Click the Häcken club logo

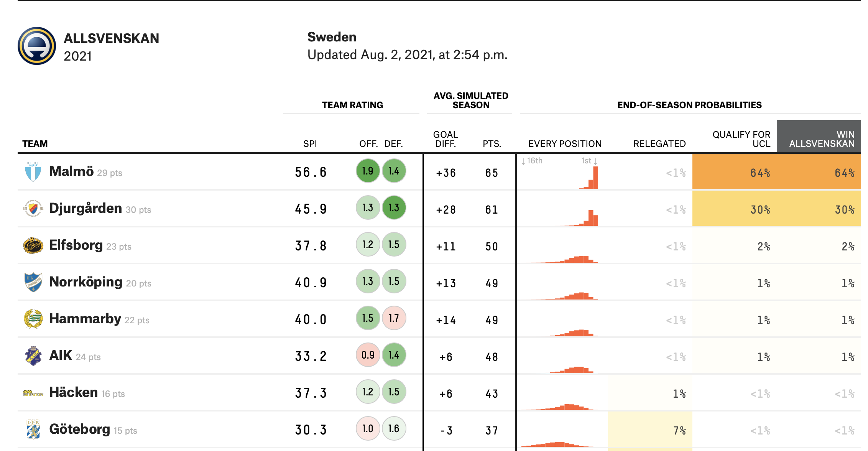33,393
